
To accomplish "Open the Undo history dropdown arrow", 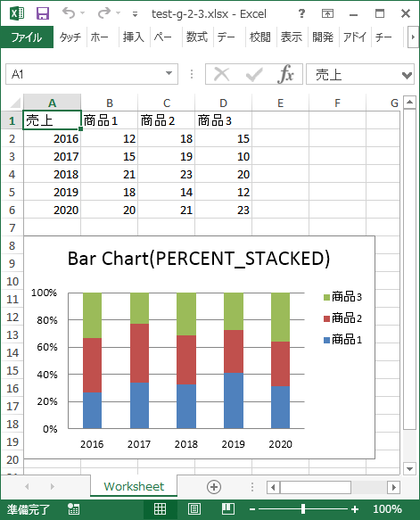I will click(x=83, y=13).
